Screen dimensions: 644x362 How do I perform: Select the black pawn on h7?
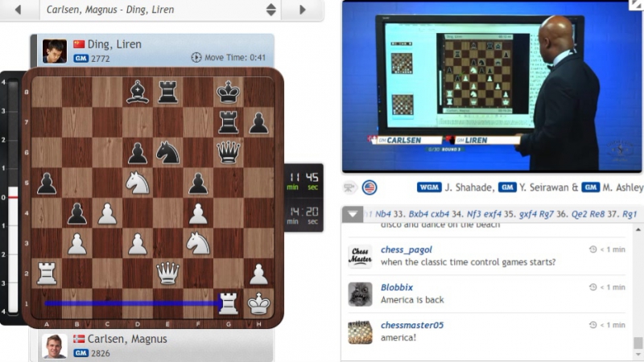click(258, 122)
